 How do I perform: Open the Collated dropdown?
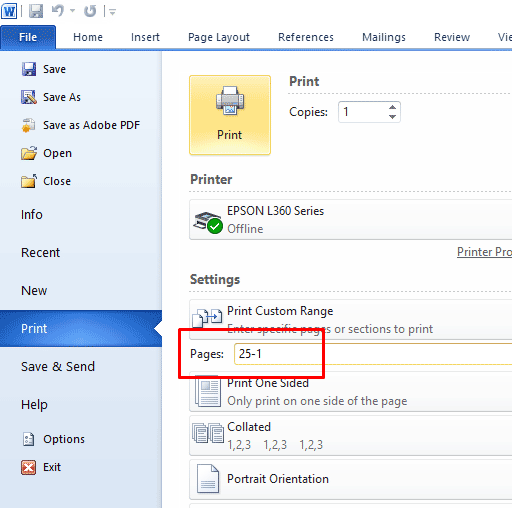[351, 435]
